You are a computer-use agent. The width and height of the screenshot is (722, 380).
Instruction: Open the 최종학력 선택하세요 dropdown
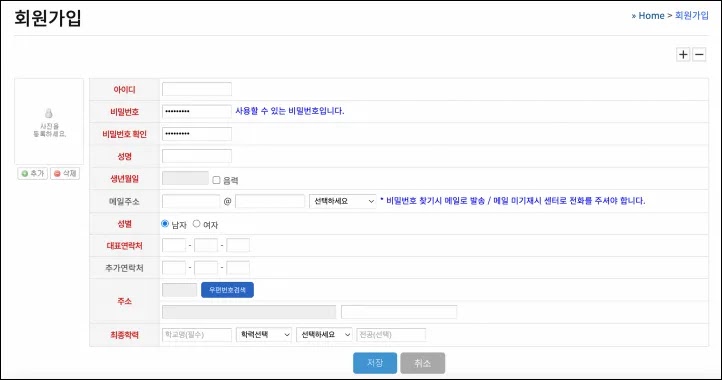pyautogui.click(x=325, y=335)
